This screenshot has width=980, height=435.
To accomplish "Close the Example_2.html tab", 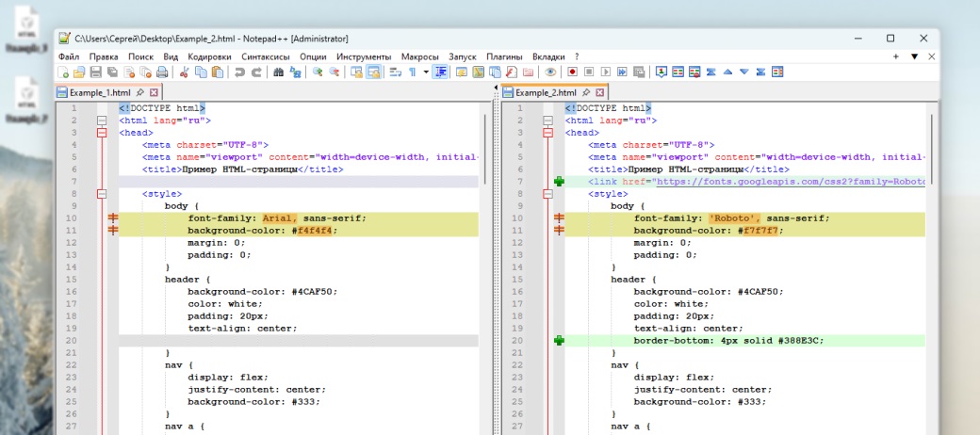I will tap(600, 92).
